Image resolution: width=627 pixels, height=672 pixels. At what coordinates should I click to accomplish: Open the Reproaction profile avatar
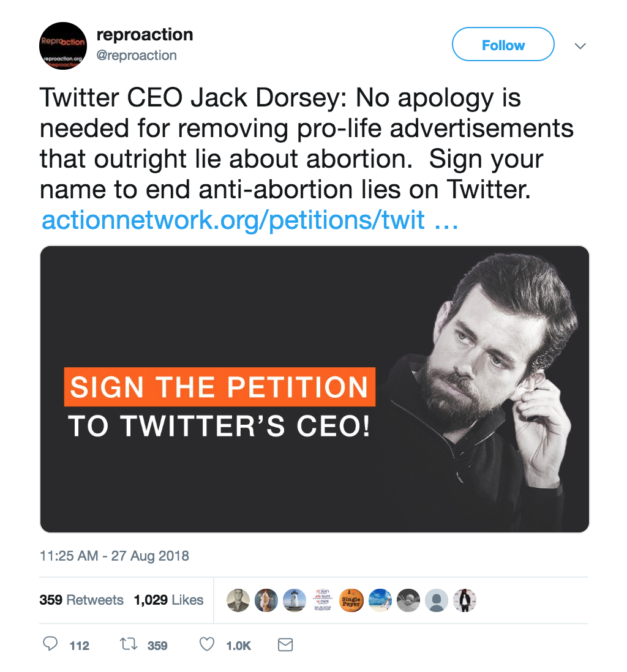(x=62, y=46)
